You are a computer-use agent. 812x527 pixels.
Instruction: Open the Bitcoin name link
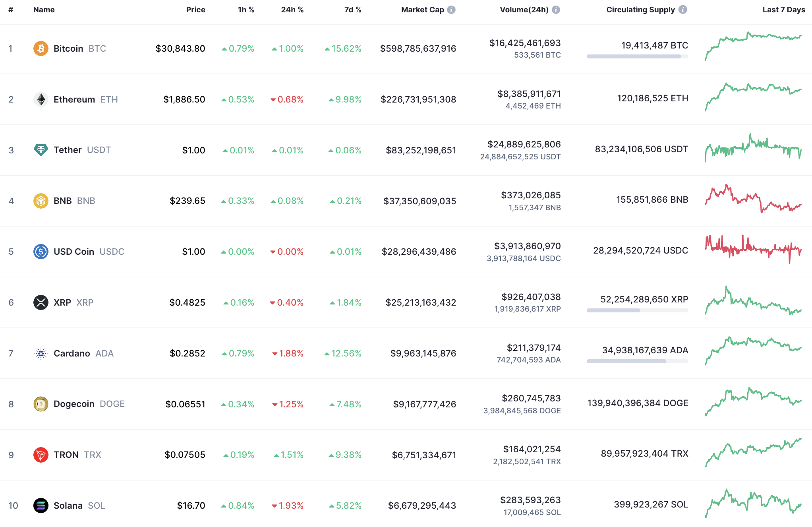tap(68, 48)
